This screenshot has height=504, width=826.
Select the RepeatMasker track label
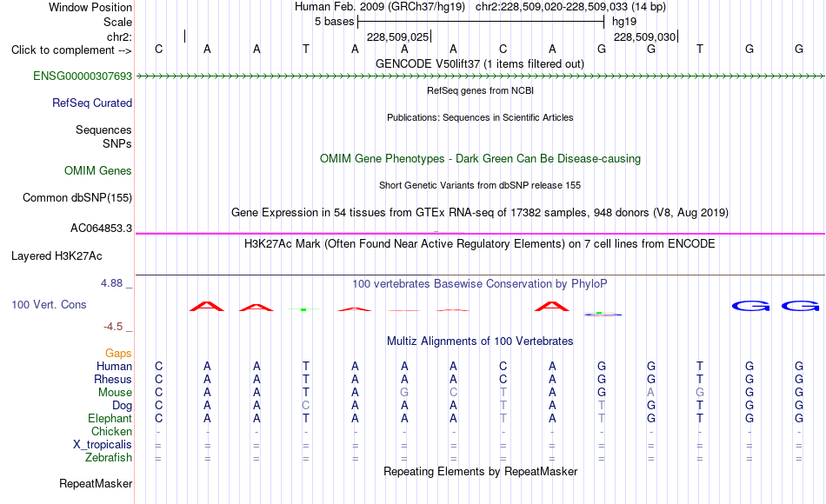point(96,483)
